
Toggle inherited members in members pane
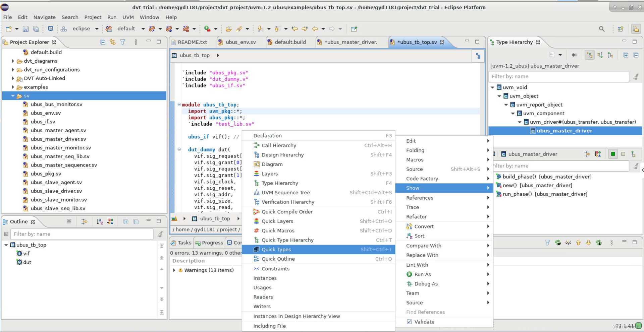tap(633, 154)
